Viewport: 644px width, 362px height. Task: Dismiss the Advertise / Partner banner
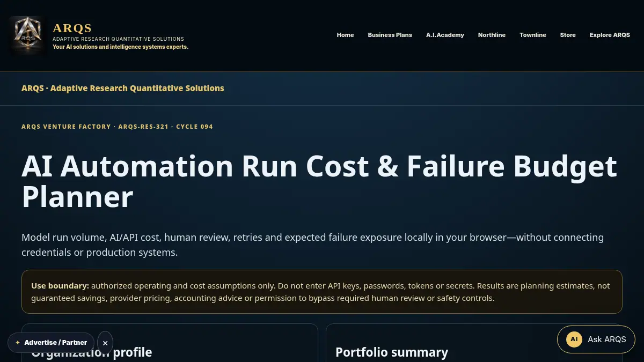pos(105,343)
